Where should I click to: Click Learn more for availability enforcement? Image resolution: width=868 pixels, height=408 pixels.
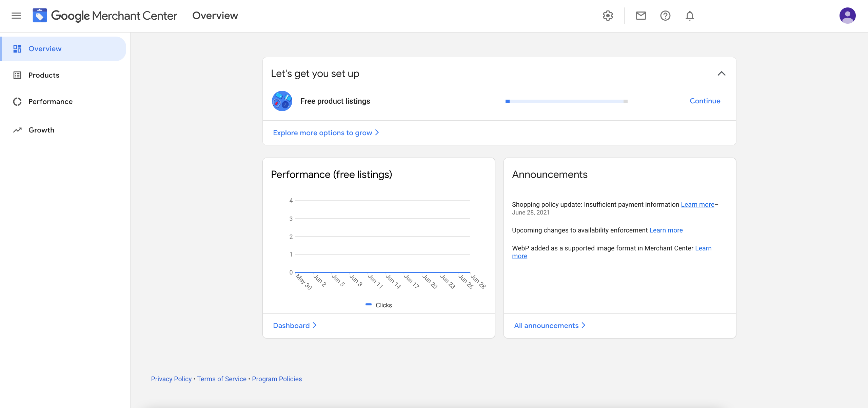click(666, 230)
